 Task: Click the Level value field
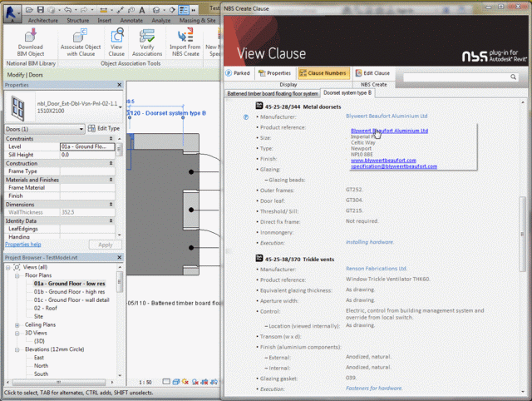coord(87,146)
